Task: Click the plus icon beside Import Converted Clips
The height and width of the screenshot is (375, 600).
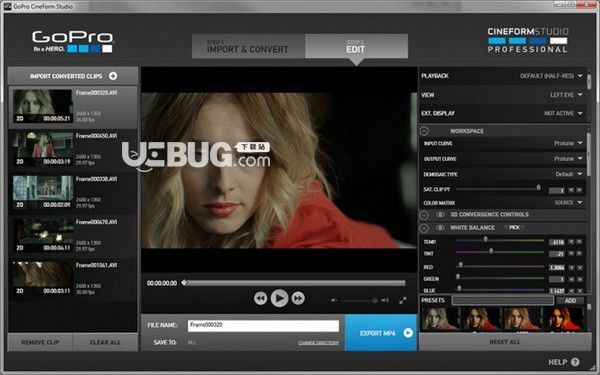Action: 113,76
